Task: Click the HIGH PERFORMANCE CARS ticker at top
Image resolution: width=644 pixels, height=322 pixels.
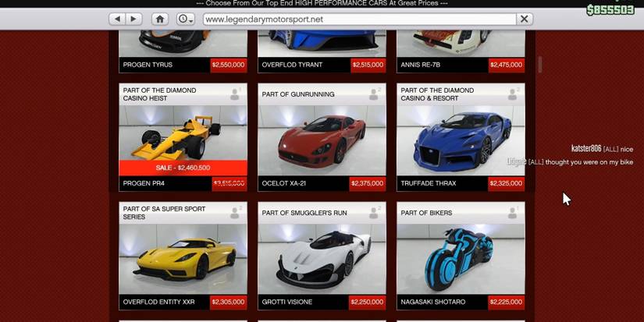Action: point(322,3)
